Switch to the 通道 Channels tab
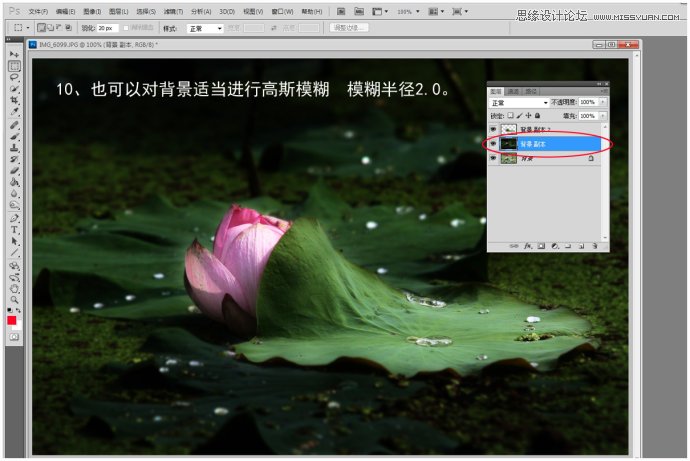This screenshot has height=461, width=690. tap(513, 91)
